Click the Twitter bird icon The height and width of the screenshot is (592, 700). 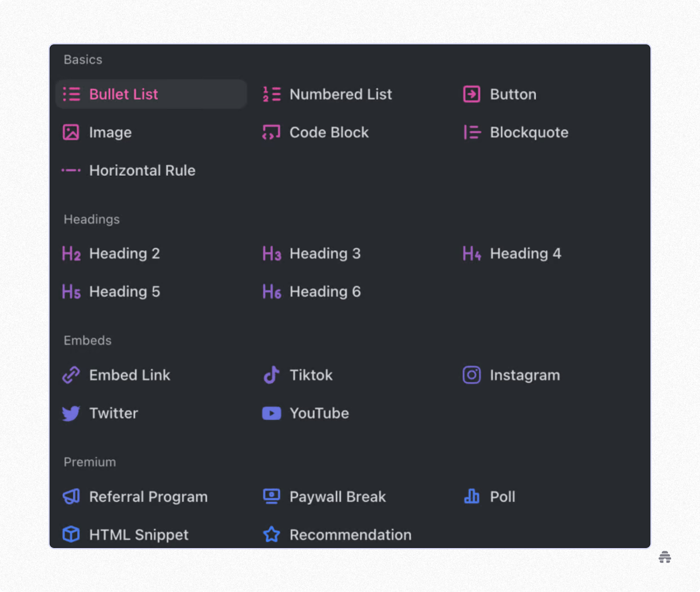point(71,413)
